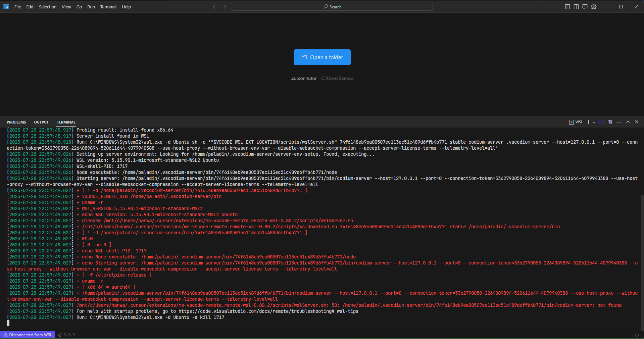Click the Open a folder button
The height and width of the screenshot is (339, 644).
click(x=322, y=57)
